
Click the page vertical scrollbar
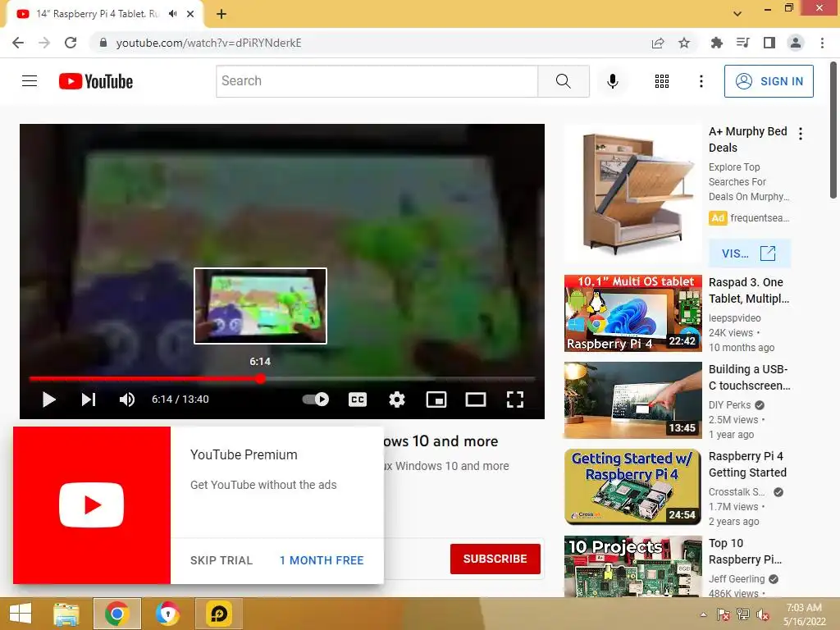[x=833, y=130]
